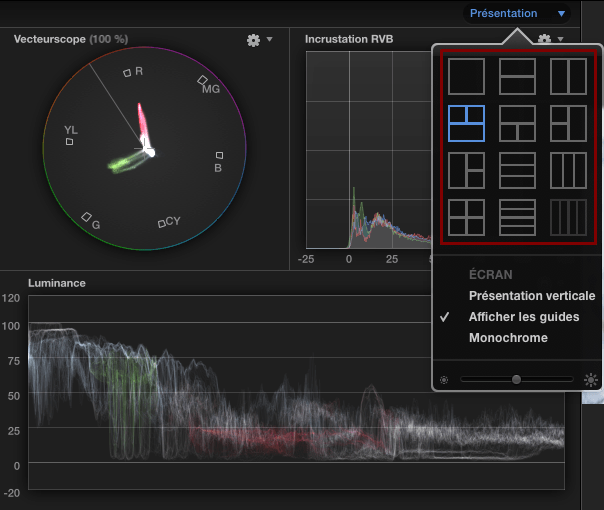604x510 pixels.
Task: Choose two scopes stacked layout icon
Action: click(517, 76)
